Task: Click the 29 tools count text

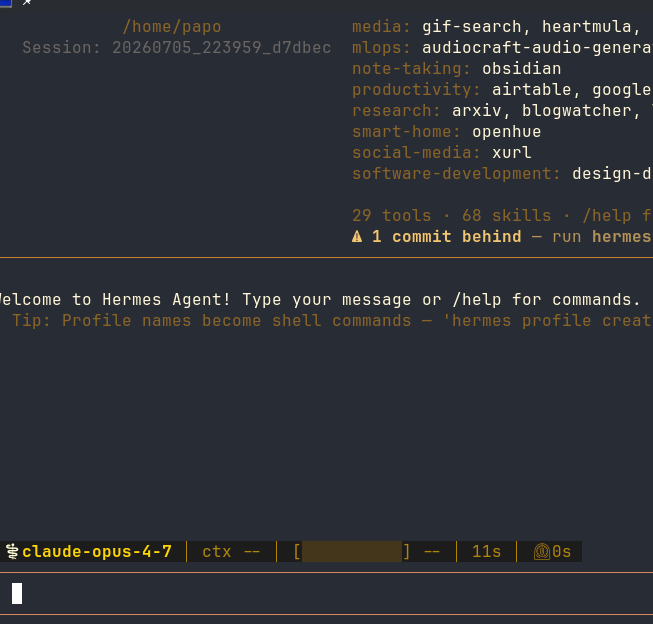Action: coord(391,216)
